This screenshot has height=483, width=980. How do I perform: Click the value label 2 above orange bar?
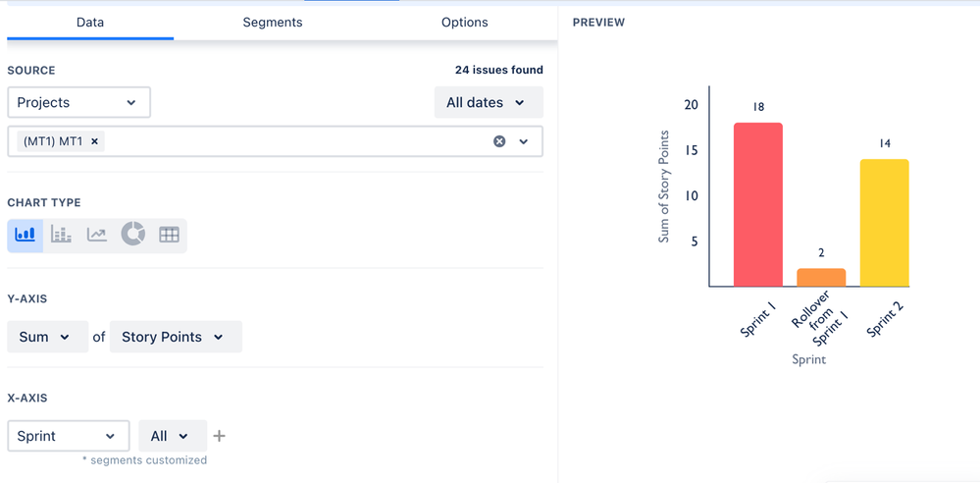coord(821,252)
